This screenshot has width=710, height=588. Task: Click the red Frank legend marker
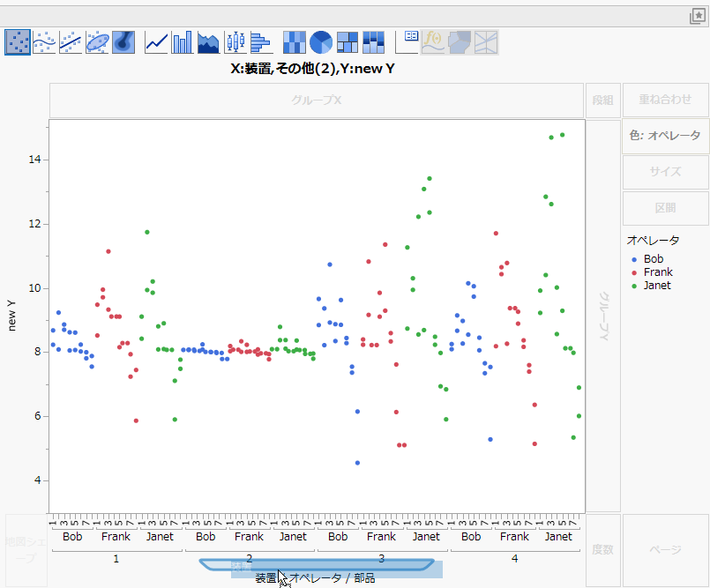[x=634, y=272]
